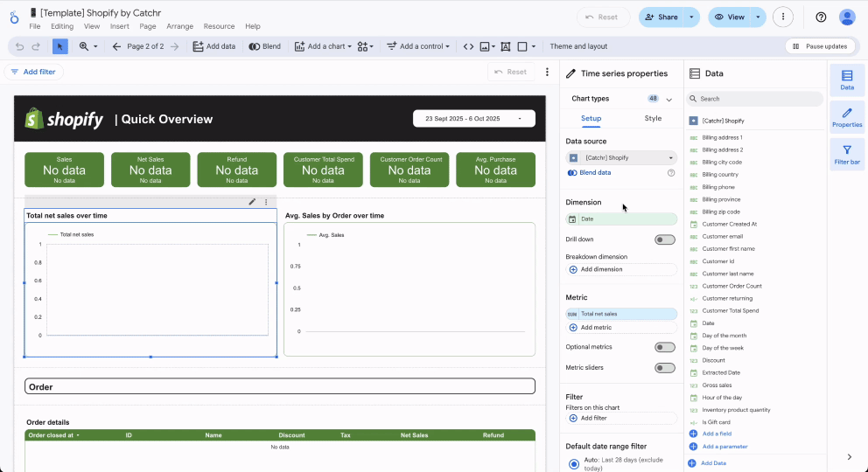Screen dimensions: 868x472
Task: Open the Resource menu
Action: coord(219,26)
